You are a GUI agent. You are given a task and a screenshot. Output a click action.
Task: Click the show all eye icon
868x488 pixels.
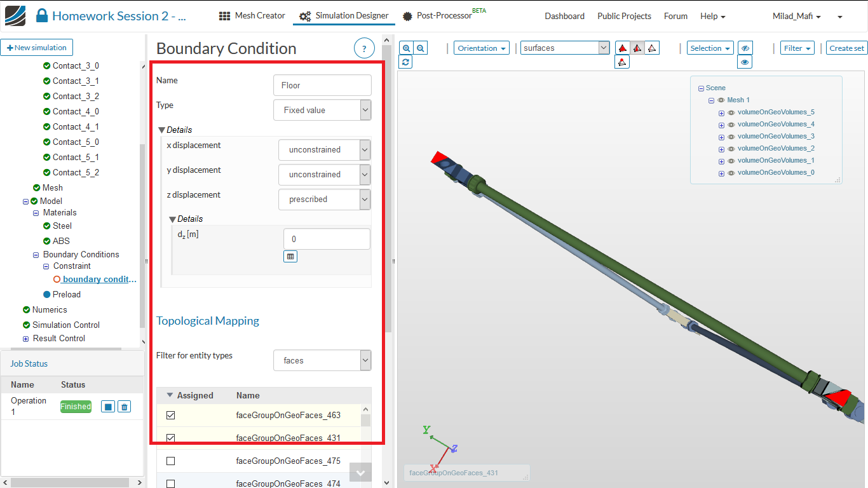(745, 62)
